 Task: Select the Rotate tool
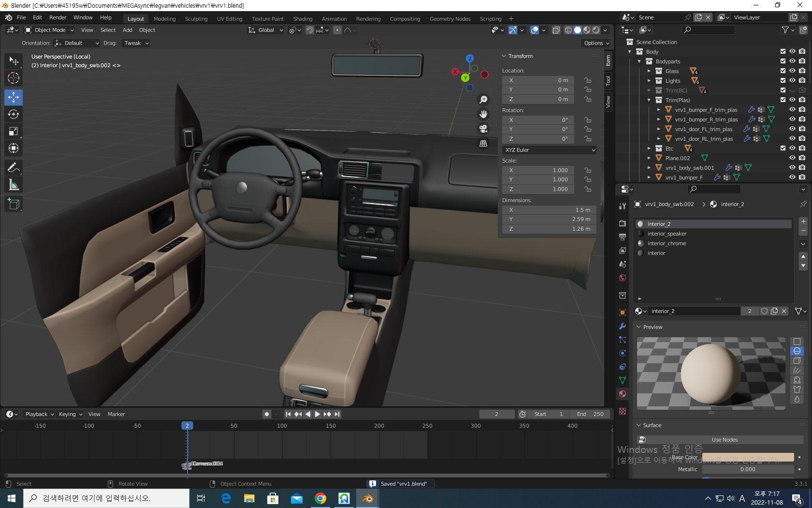tap(14, 114)
